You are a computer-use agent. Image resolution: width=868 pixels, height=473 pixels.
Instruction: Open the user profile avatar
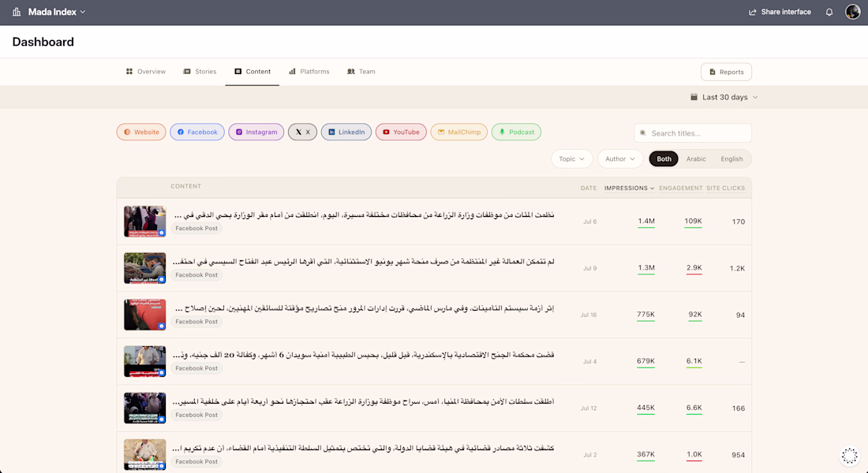[x=852, y=12]
